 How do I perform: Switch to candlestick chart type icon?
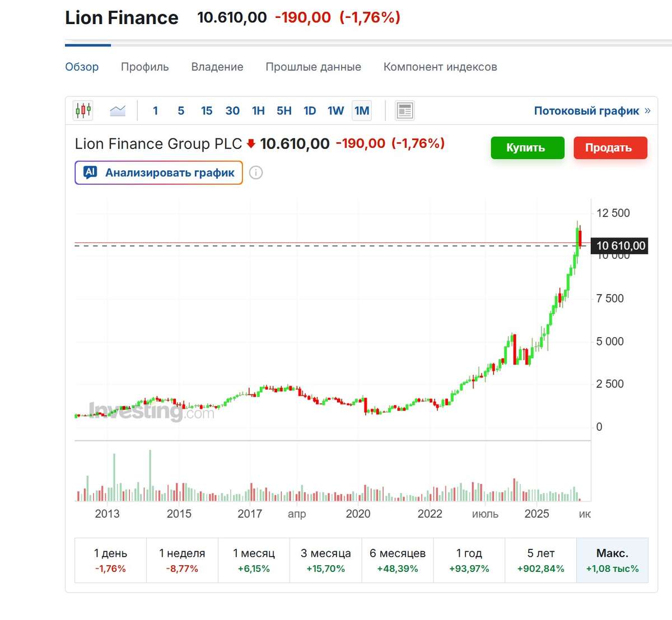click(x=83, y=110)
